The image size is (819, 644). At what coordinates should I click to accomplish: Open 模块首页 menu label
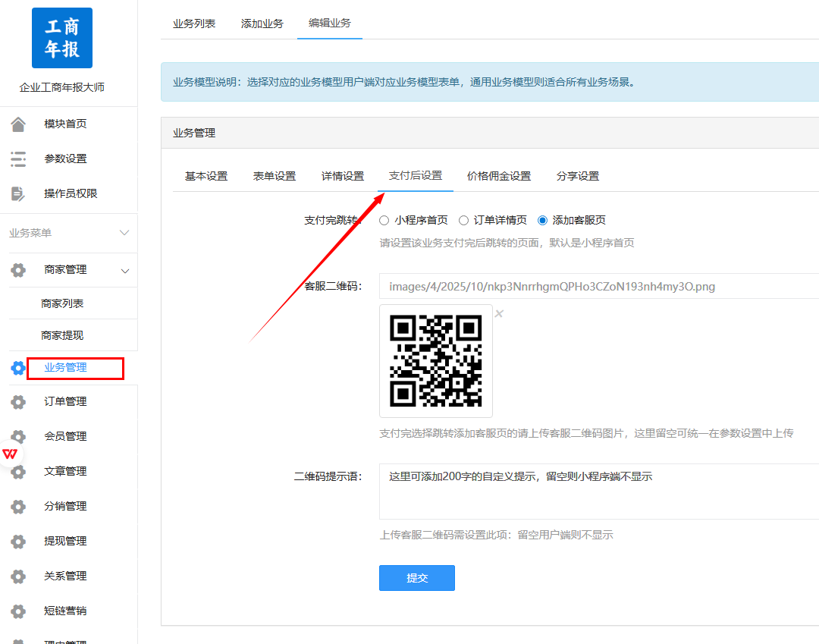pyautogui.click(x=65, y=124)
